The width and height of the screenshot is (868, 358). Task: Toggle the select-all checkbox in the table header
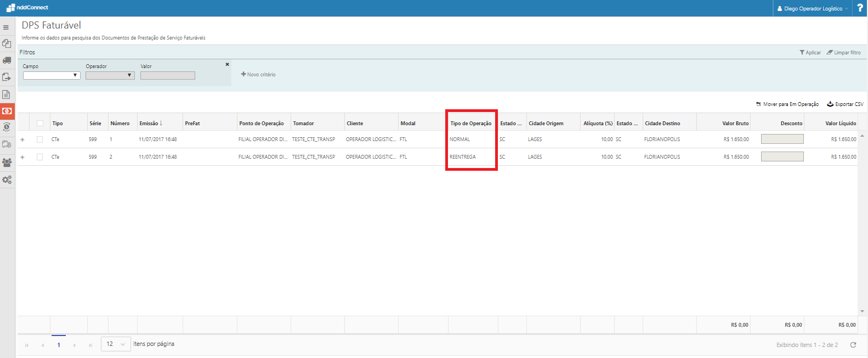[x=40, y=124]
